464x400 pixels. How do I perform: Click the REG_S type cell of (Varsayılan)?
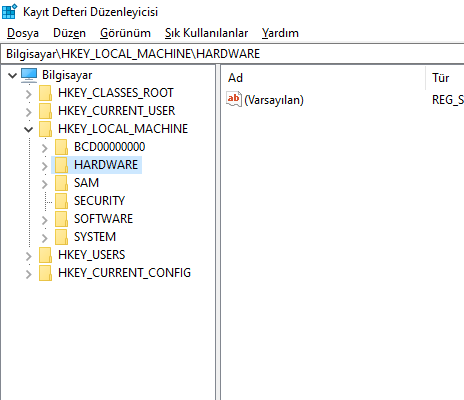point(448,100)
